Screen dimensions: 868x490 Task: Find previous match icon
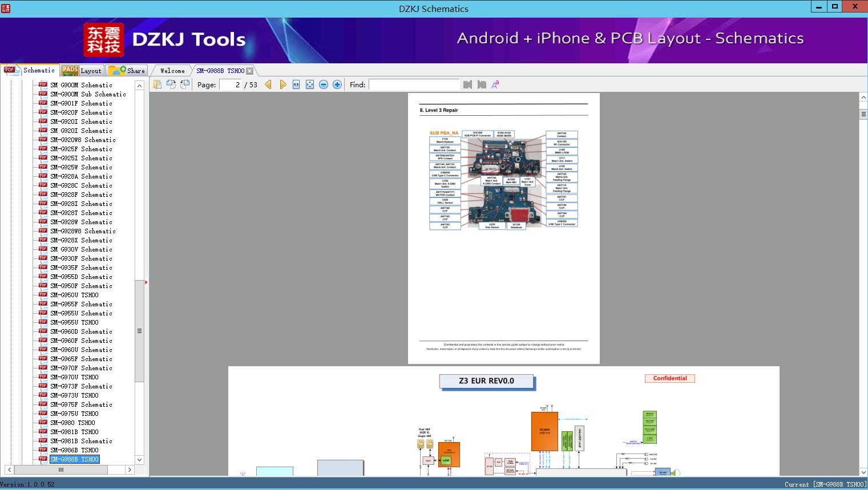468,84
